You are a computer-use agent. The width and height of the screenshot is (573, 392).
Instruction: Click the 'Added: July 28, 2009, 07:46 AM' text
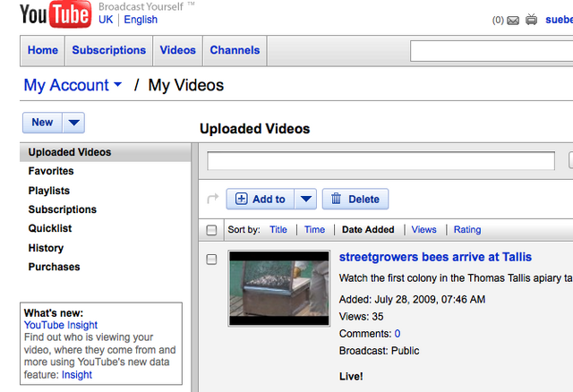point(412,300)
